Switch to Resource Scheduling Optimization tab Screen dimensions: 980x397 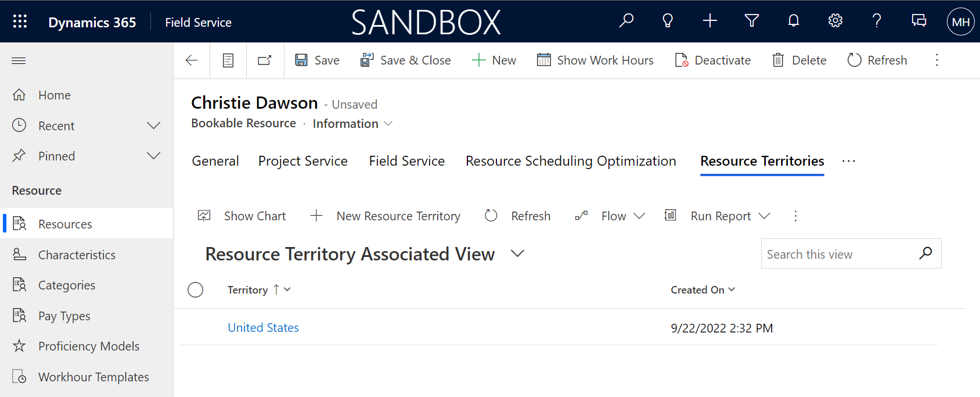[571, 161]
